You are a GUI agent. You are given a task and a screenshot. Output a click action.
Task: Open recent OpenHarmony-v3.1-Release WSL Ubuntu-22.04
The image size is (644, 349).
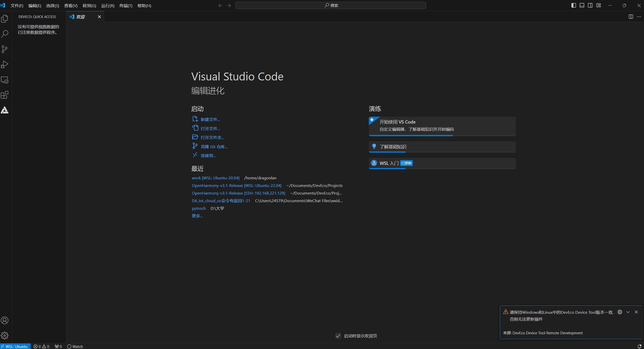(237, 186)
